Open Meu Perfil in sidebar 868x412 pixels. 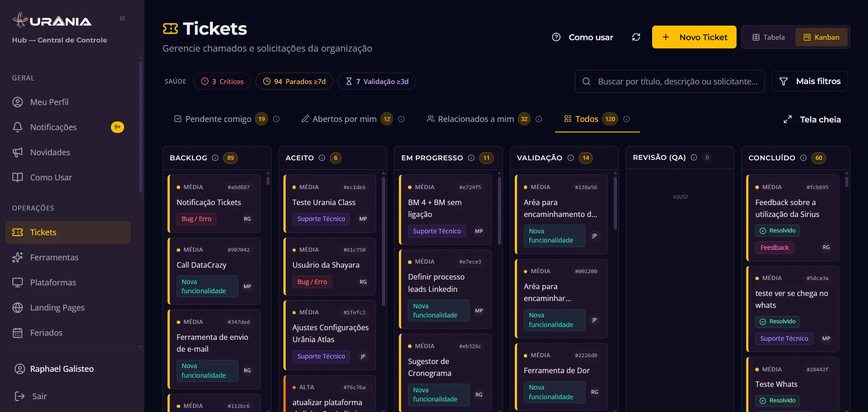[x=68, y=102]
